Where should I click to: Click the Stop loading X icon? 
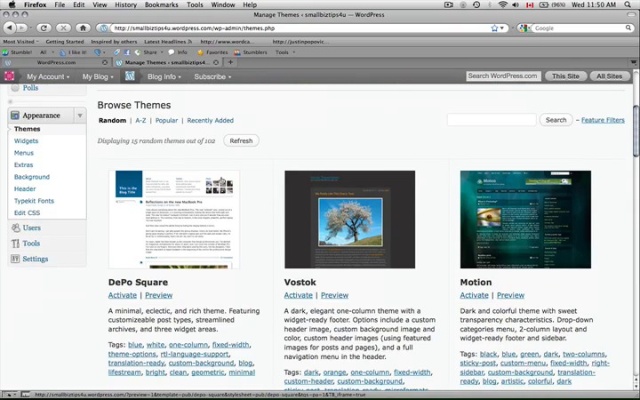point(63,28)
